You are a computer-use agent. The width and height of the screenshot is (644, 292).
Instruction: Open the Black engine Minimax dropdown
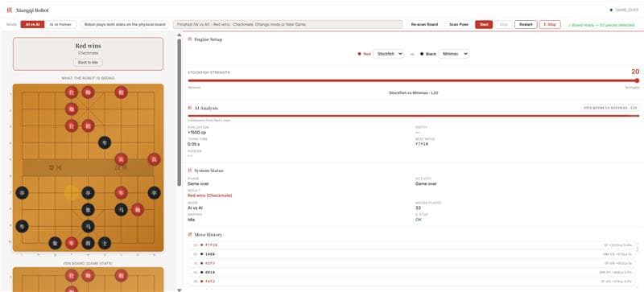(454, 54)
